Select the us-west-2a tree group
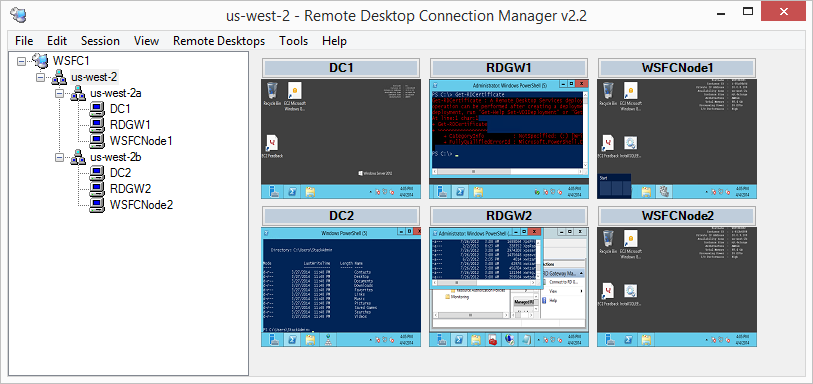 point(116,93)
